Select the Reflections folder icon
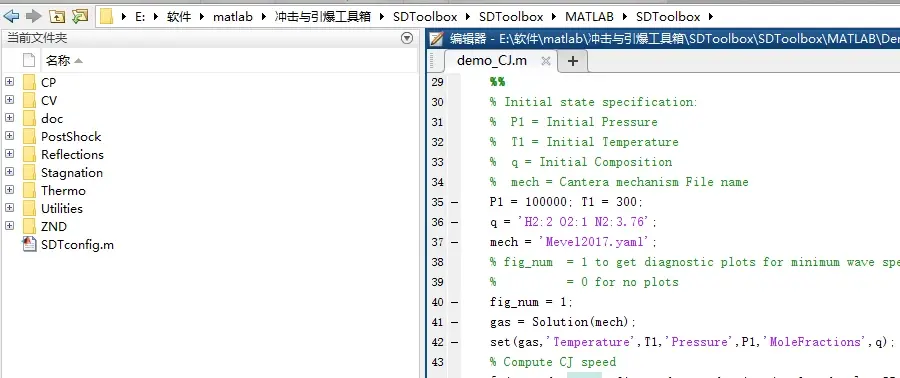 (29, 154)
